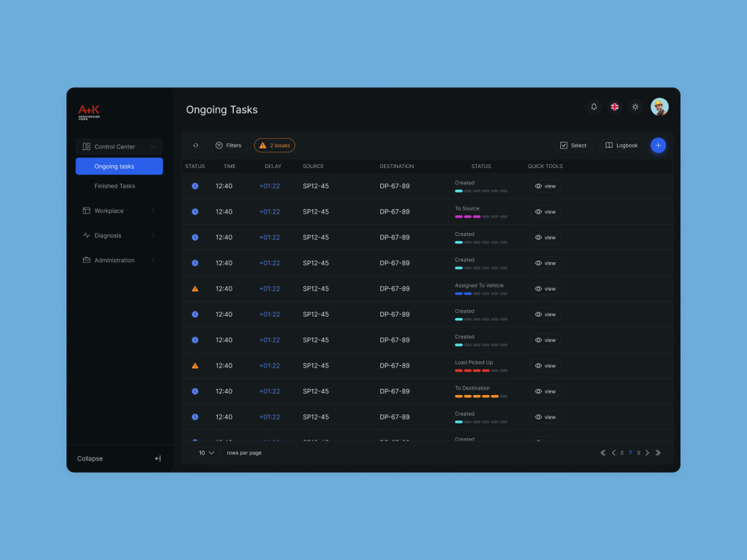The width and height of the screenshot is (747, 560).
Task: Click the sidebar collapse arrow icon
Action: point(158,458)
